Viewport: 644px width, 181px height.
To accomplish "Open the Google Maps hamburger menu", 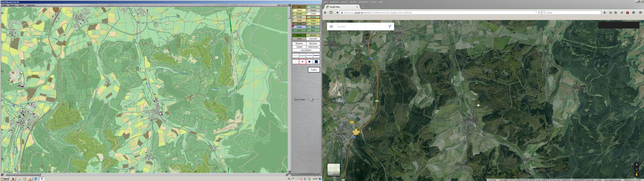I will (x=331, y=26).
